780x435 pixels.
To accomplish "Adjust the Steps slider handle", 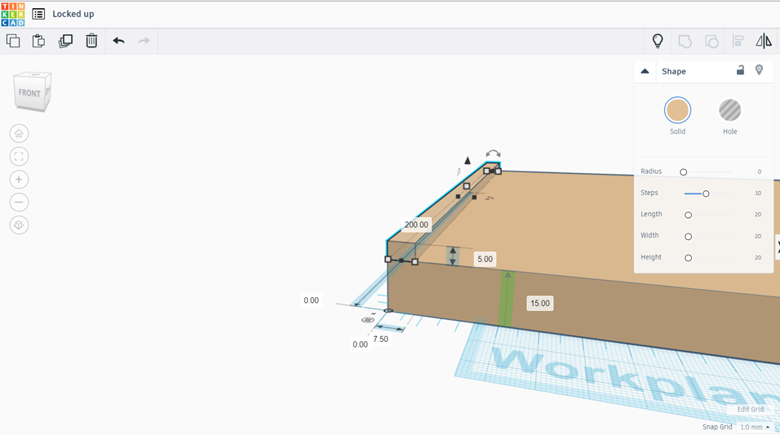I will coord(706,194).
